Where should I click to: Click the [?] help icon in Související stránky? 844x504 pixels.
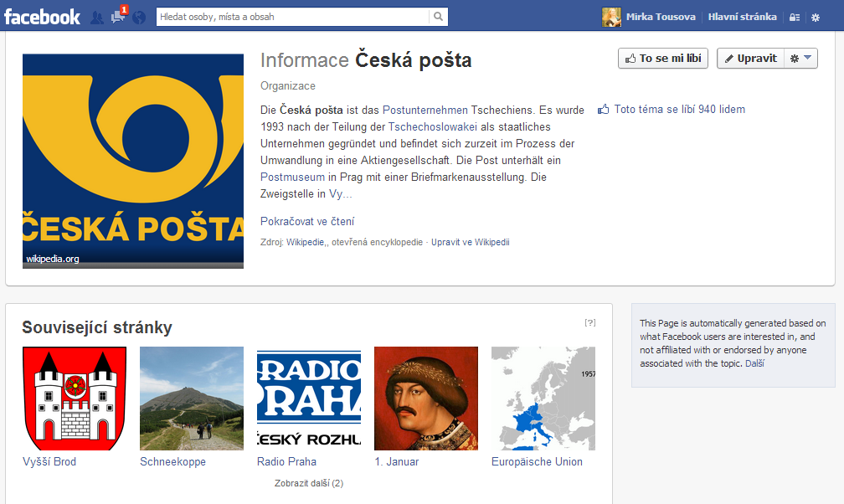click(x=590, y=322)
